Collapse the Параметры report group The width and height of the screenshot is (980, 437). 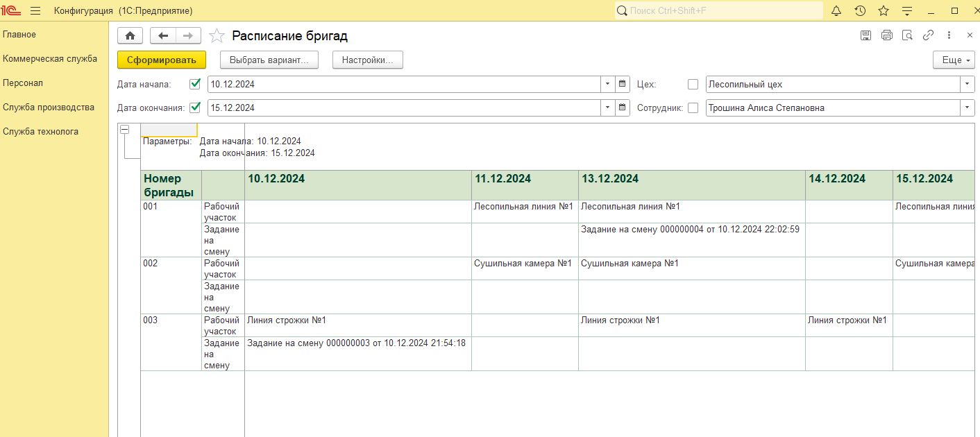[x=125, y=130]
